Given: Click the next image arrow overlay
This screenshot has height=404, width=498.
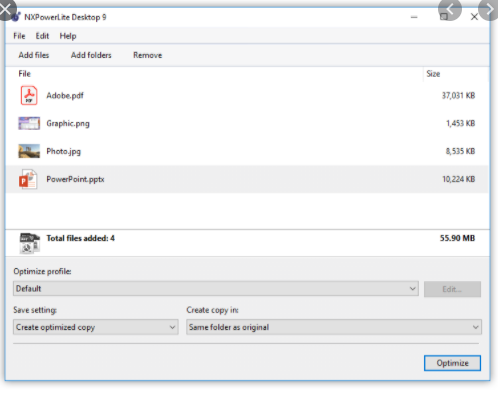Looking at the screenshot, I should pyautogui.click(x=488, y=9).
